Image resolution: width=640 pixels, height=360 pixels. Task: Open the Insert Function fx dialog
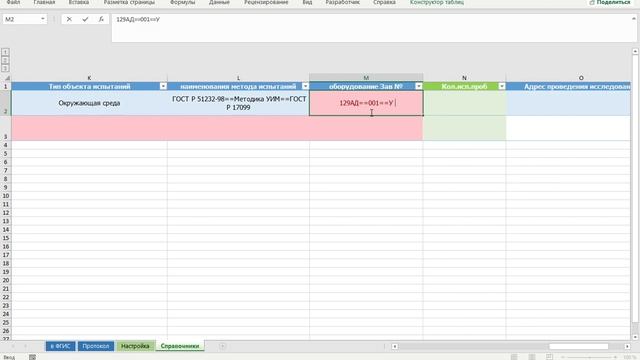pyautogui.click(x=101, y=19)
